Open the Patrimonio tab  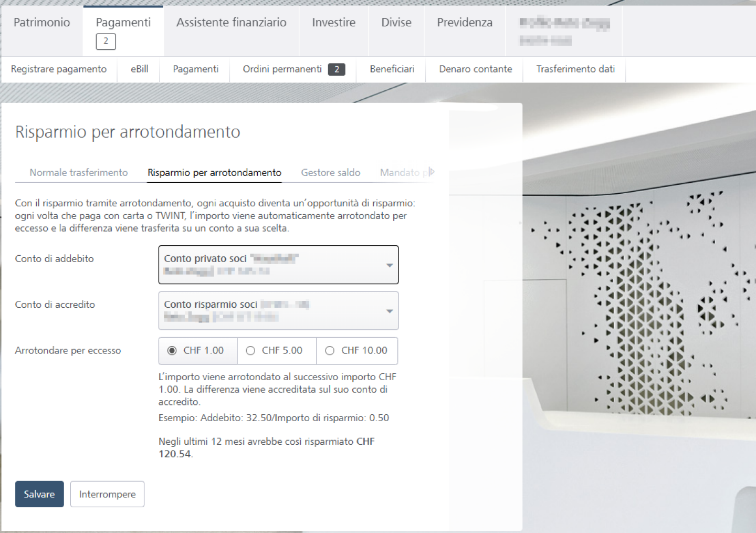(x=42, y=23)
